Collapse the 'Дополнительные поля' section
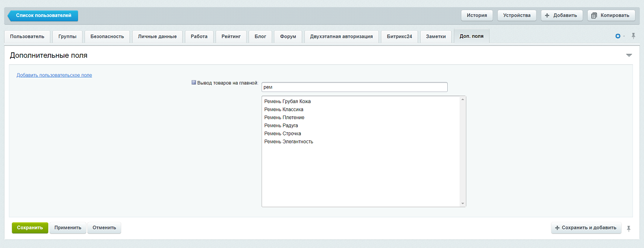The height and width of the screenshot is (248, 644). pos(628,55)
